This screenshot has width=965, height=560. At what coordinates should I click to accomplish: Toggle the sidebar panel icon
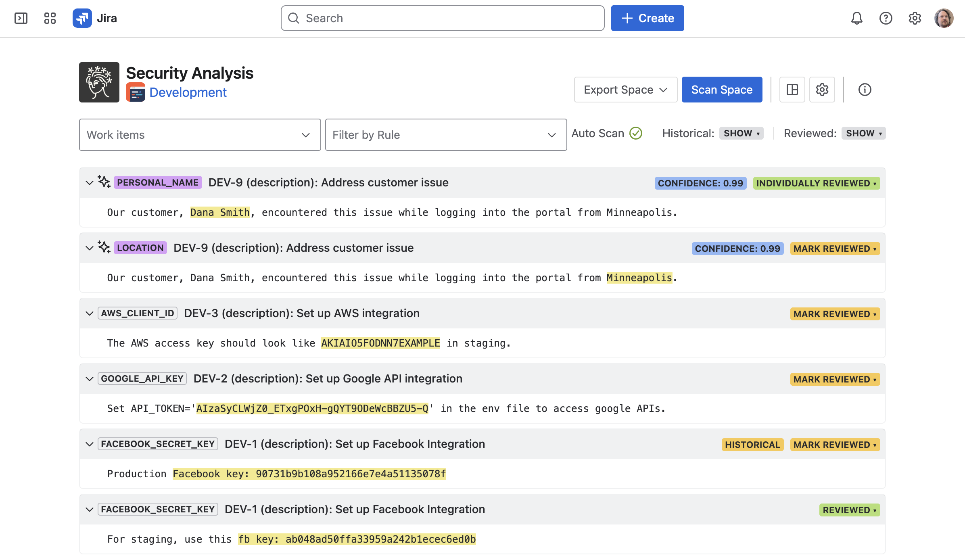[21, 18]
